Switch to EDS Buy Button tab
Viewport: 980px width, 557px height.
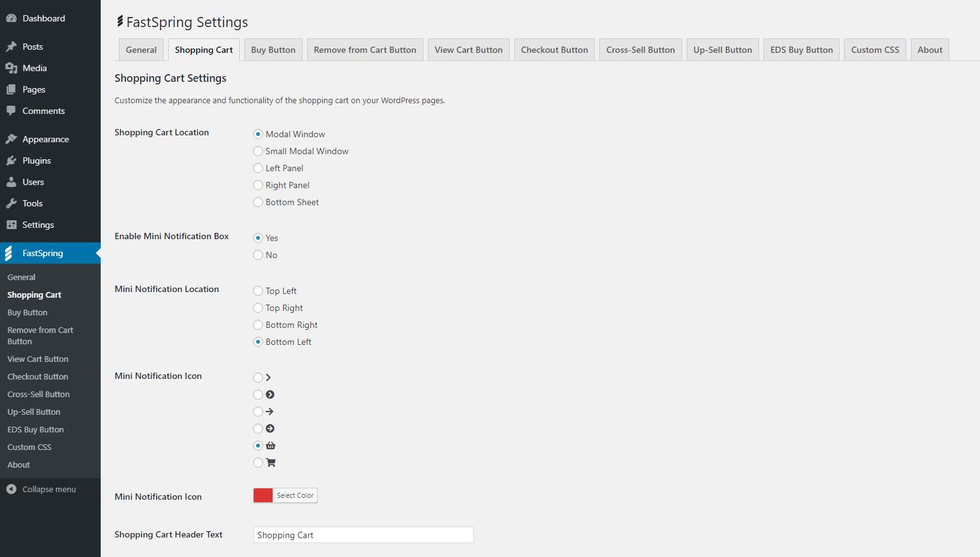click(801, 50)
